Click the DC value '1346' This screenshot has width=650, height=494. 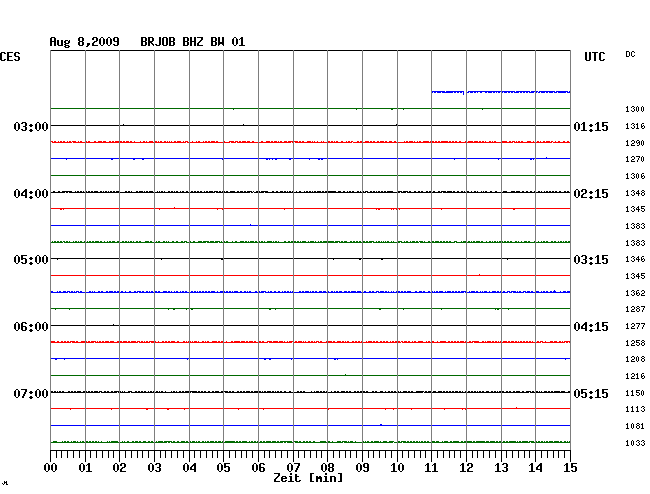635,259
